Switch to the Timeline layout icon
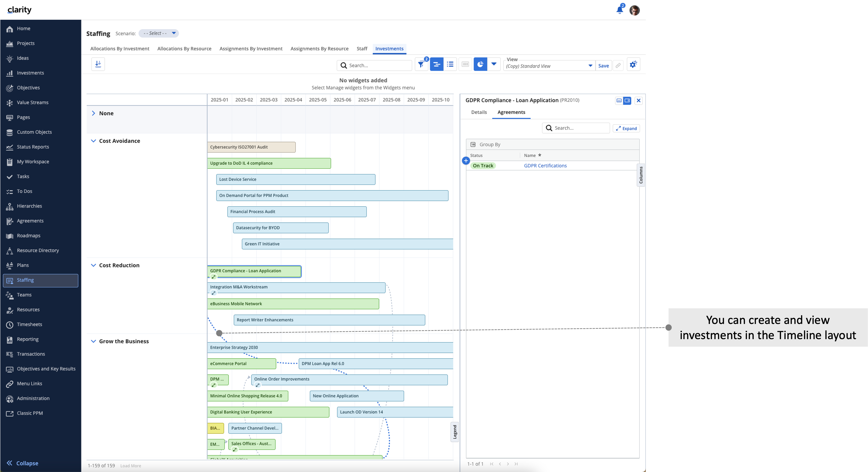Screen dimensions: 868x472 436,64
